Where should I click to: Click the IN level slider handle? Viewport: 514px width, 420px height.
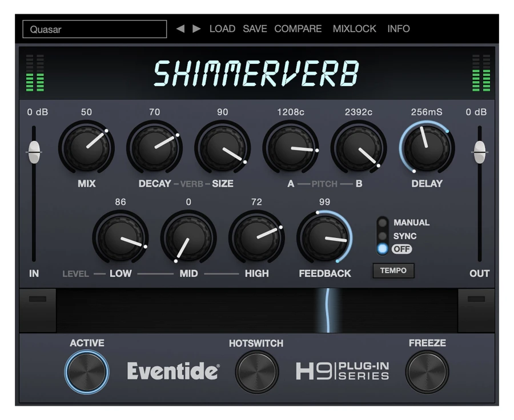coord(34,152)
